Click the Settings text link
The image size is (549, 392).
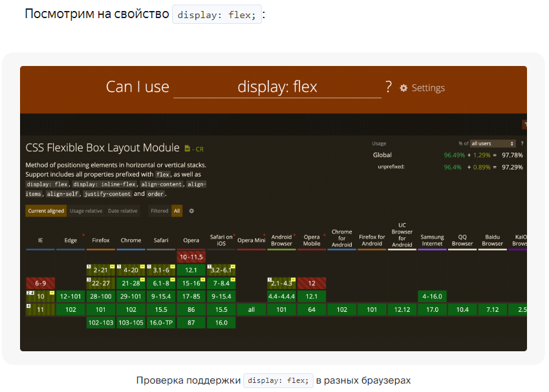tap(428, 88)
